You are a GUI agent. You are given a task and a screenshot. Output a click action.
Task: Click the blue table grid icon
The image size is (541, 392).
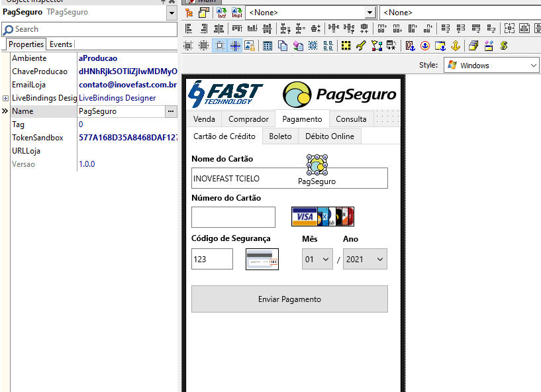[x=268, y=46]
